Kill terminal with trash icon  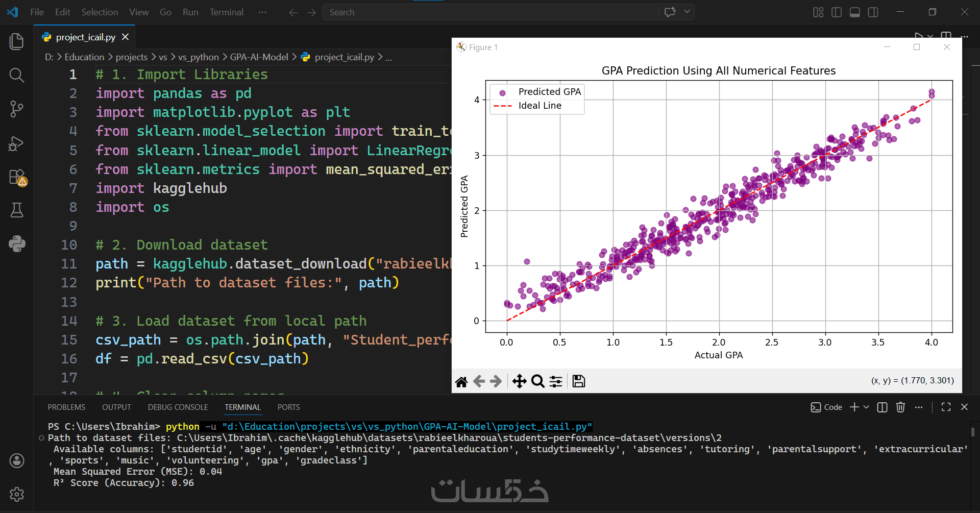pos(900,407)
